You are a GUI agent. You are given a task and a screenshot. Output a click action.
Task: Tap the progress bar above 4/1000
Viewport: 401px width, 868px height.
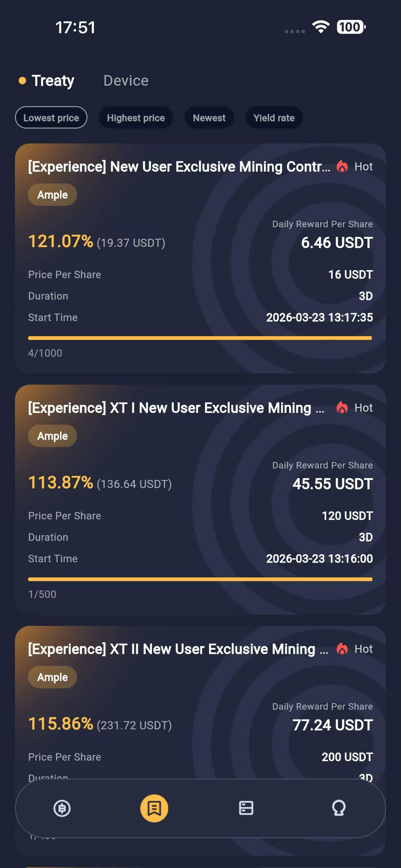click(x=200, y=338)
